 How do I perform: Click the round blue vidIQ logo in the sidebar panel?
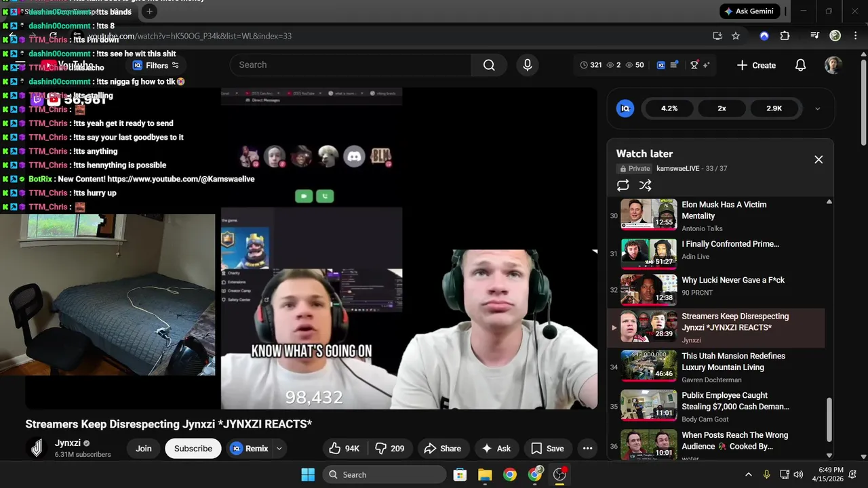pyautogui.click(x=625, y=108)
